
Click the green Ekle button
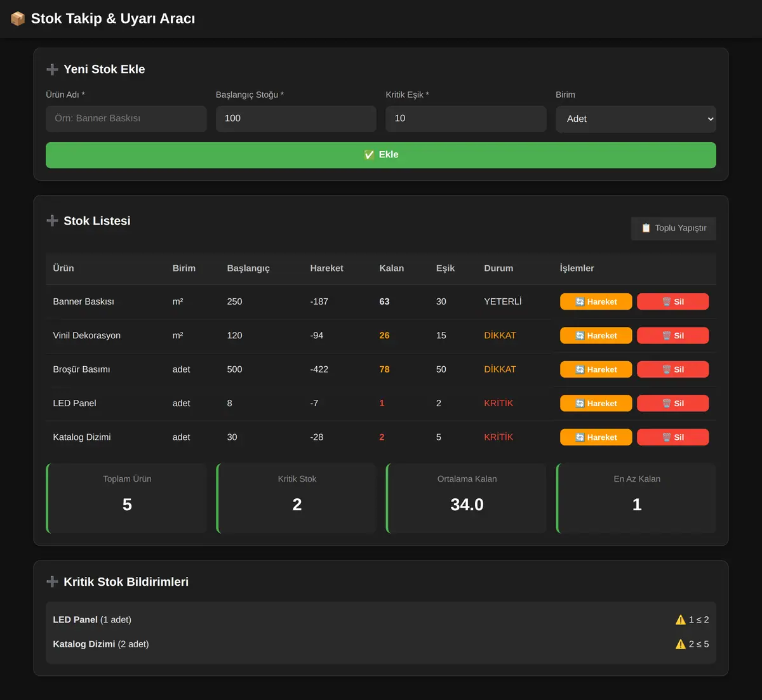tap(381, 155)
